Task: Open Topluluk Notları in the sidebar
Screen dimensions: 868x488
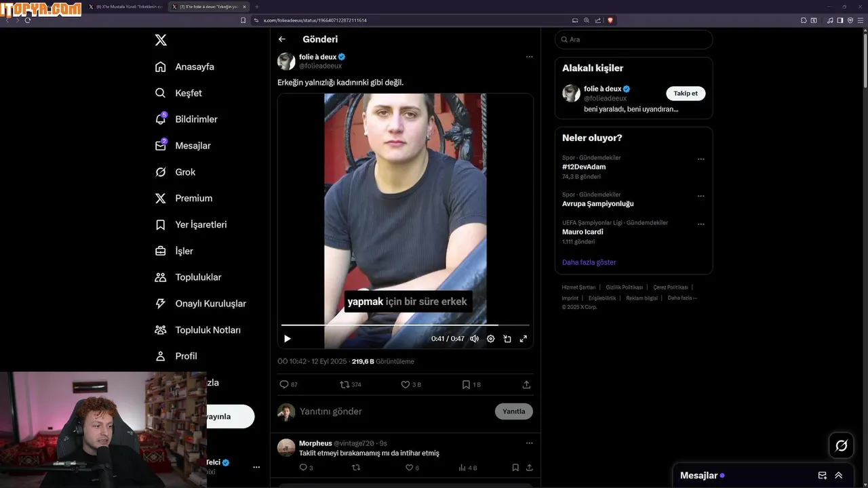Action: point(197,330)
